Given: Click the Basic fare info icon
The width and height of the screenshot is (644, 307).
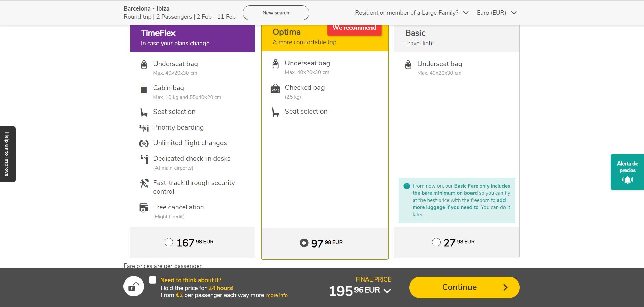Looking at the screenshot, I should click(407, 186).
